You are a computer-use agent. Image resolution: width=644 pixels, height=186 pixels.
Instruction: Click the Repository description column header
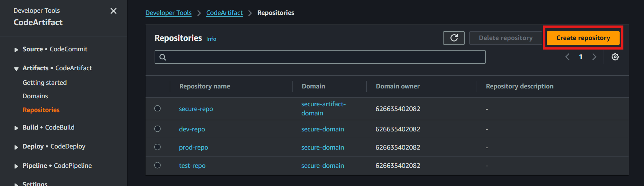pyautogui.click(x=520, y=86)
